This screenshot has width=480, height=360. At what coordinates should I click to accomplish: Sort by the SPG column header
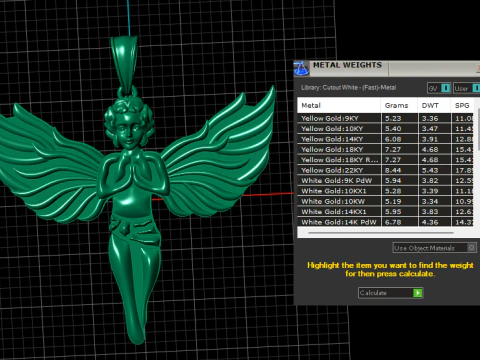pos(462,105)
